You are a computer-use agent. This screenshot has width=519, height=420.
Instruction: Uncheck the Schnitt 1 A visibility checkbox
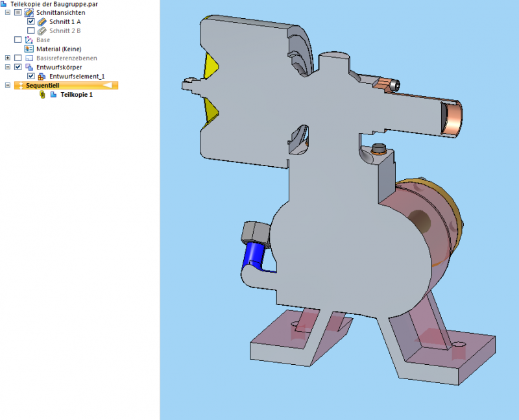[30, 20]
